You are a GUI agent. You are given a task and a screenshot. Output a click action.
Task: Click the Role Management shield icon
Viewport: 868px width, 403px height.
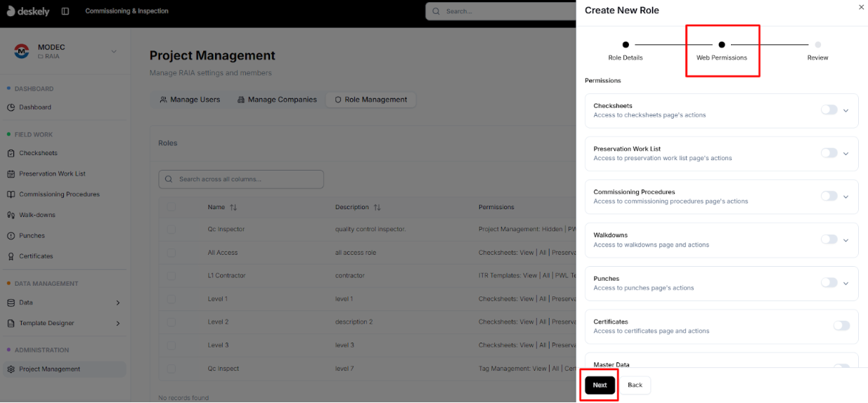pyautogui.click(x=337, y=100)
